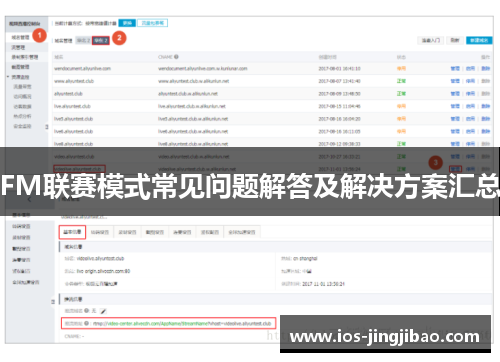
Task: Collapse the lower sidebar using its edge handle
Action: [53, 302]
